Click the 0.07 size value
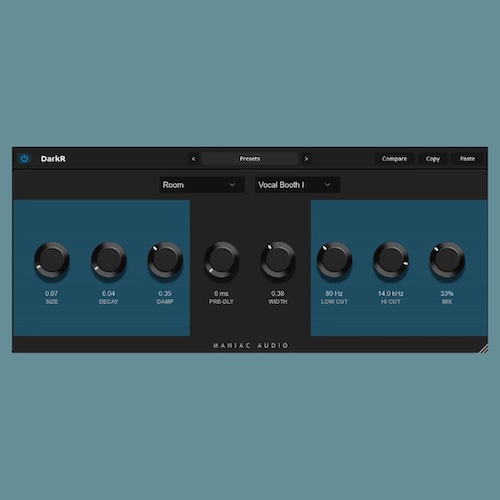Viewport: 500px width, 500px height. point(52,293)
